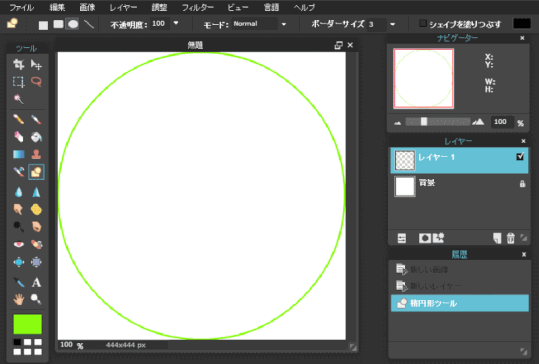Select the Gradient tool
The width and height of the screenshot is (539, 364).
point(19,154)
